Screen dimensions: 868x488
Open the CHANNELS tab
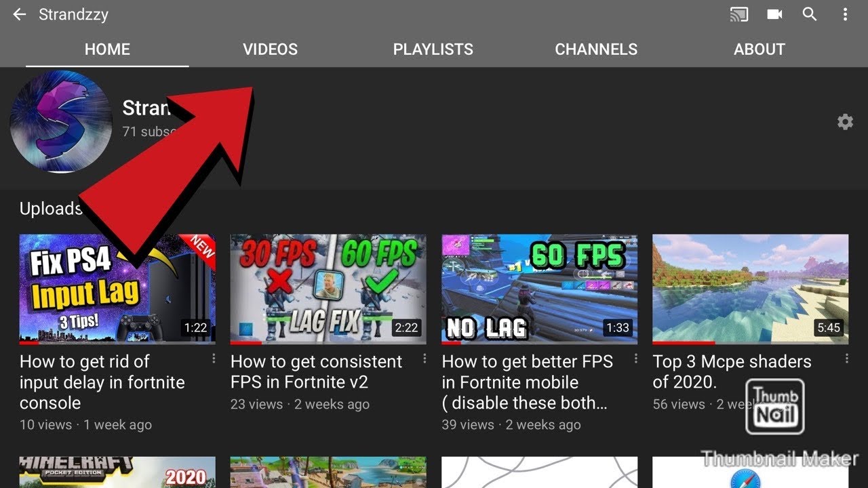click(596, 49)
